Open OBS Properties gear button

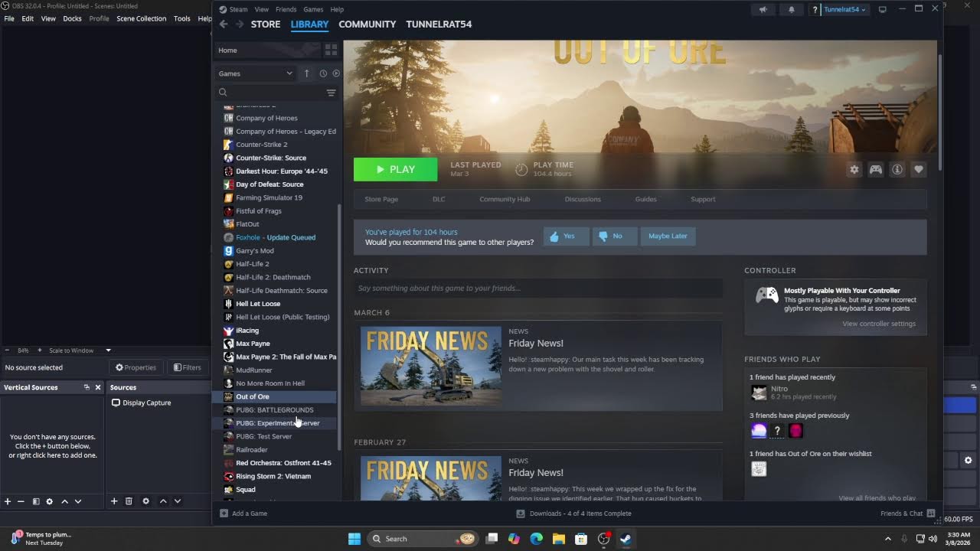pos(136,367)
